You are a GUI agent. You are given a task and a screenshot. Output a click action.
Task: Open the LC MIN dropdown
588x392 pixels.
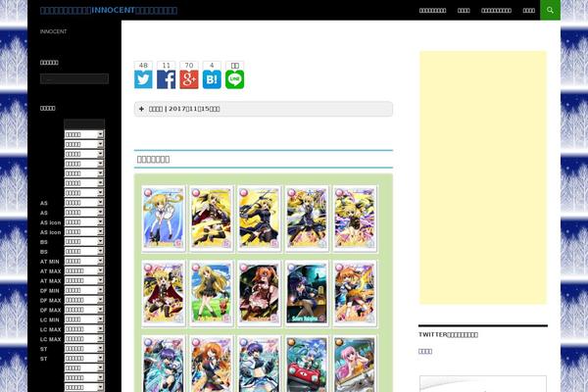[x=84, y=319]
